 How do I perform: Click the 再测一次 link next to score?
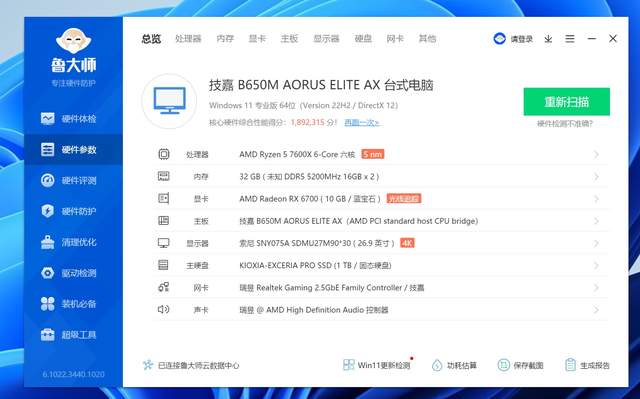coord(362,122)
